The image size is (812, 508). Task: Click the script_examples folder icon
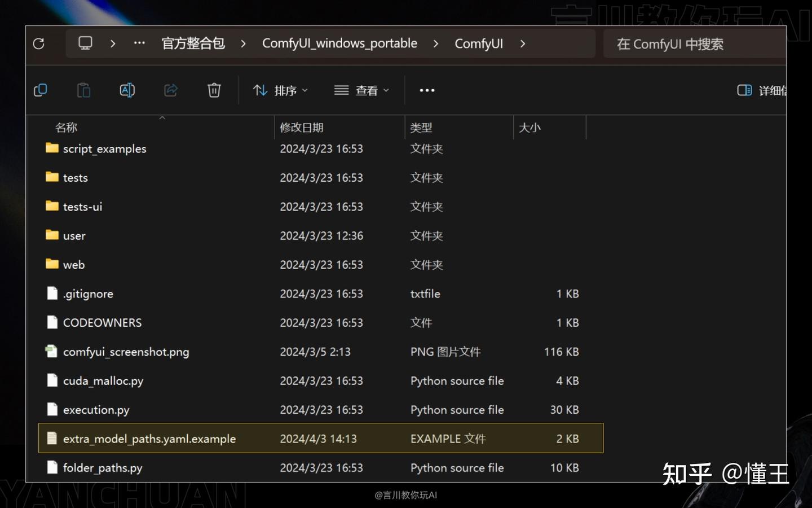(x=52, y=148)
